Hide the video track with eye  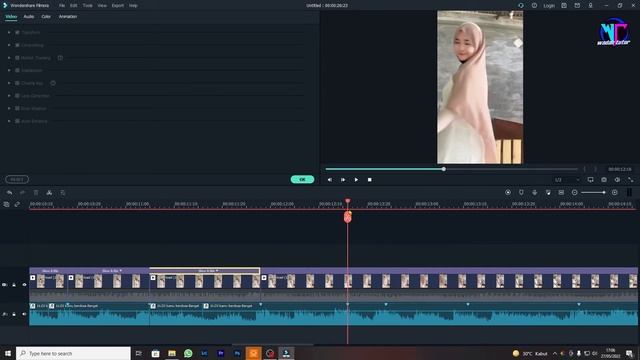pos(24,284)
